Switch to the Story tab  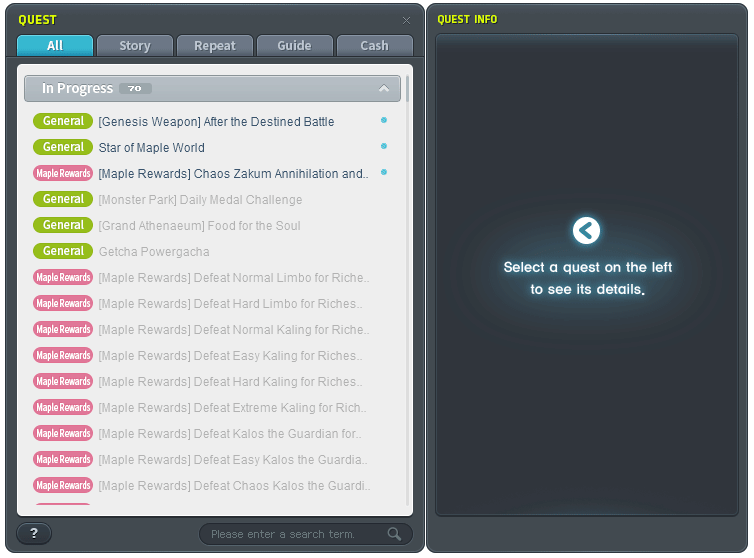(135, 46)
